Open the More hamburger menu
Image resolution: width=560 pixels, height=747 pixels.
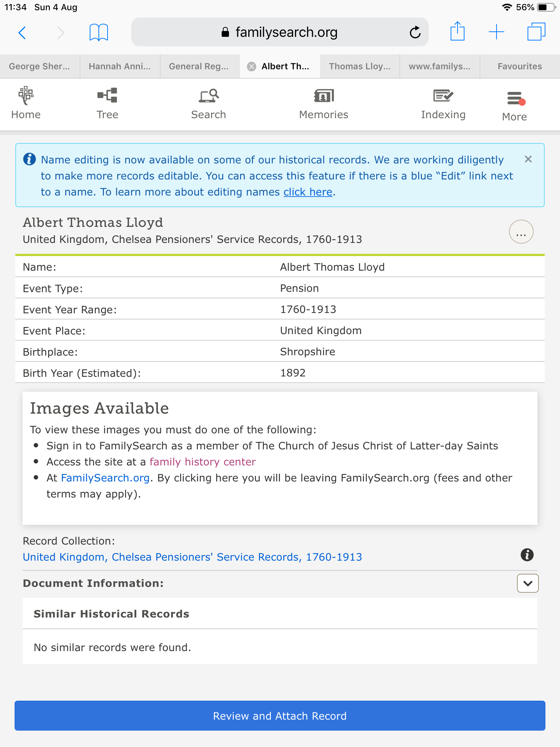[514, 106]
